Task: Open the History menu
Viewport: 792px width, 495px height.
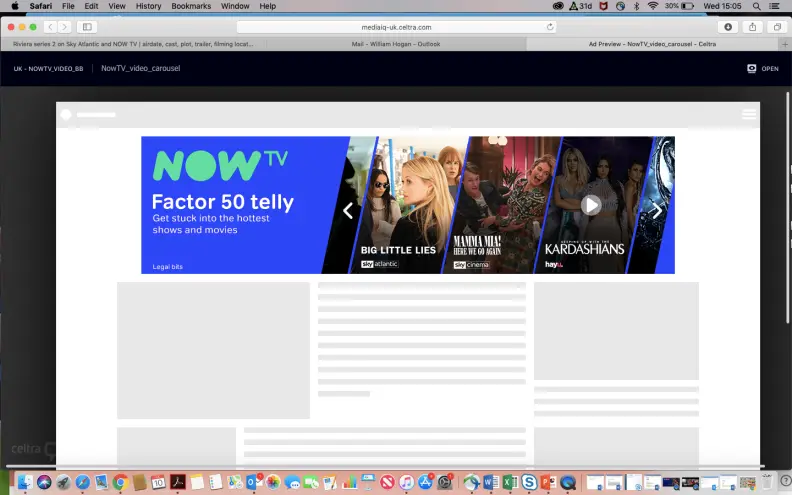Action: (148, 6)
